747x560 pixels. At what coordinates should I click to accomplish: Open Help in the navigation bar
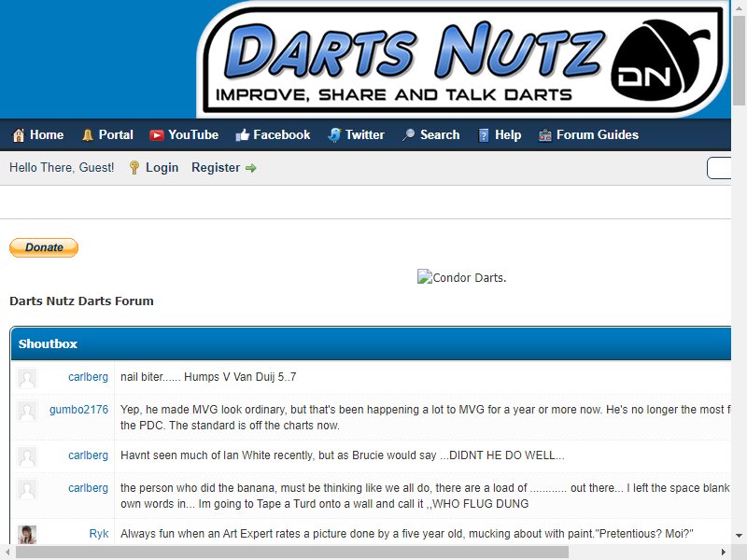[x=500, y=135]
